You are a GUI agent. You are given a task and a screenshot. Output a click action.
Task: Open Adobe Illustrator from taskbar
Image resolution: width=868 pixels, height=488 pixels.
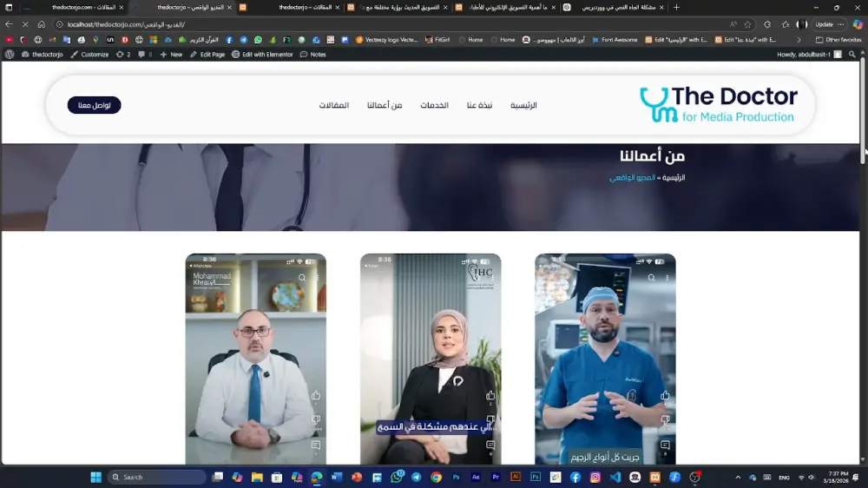tap(516, 477)
